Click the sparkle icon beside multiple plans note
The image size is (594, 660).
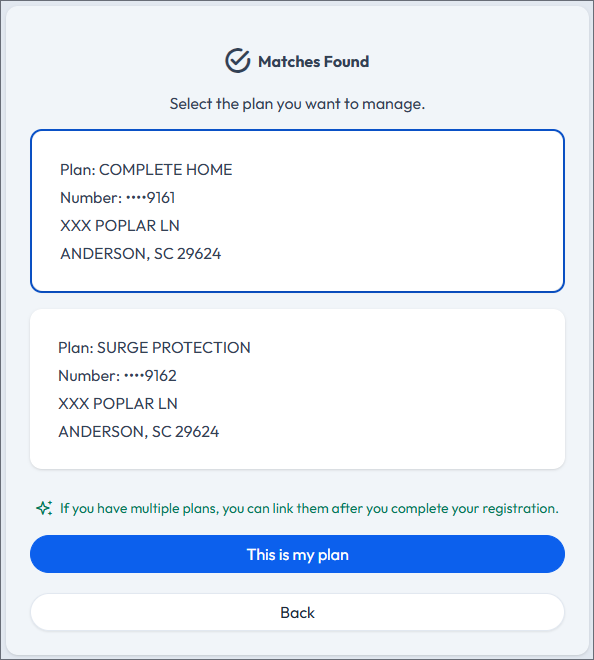44,508
